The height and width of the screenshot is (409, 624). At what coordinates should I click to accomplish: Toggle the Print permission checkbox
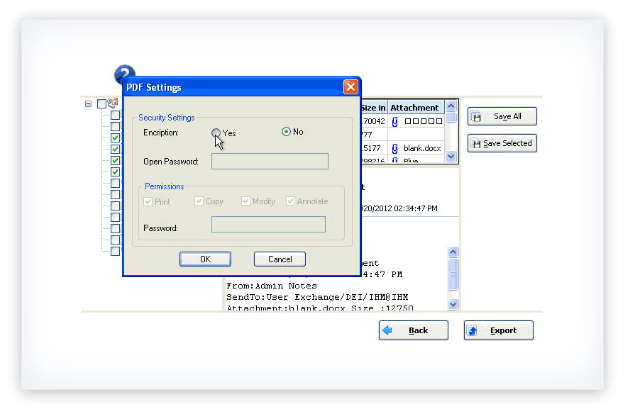tap(148, 201)
